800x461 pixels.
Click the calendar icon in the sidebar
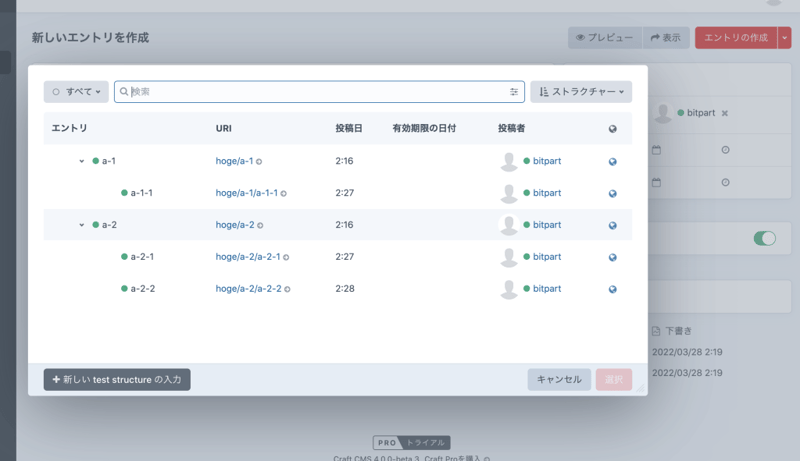pos(657,150)
